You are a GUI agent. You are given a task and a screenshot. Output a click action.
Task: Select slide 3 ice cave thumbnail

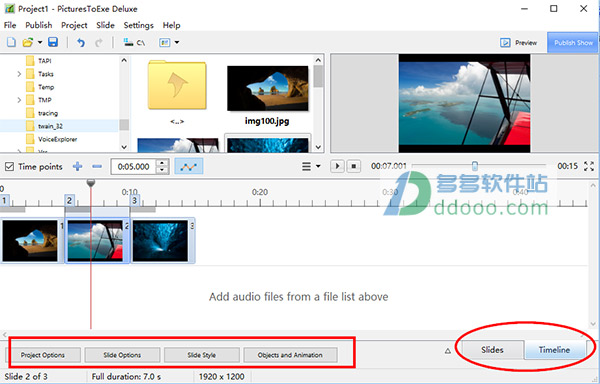[x=160, y=241]
